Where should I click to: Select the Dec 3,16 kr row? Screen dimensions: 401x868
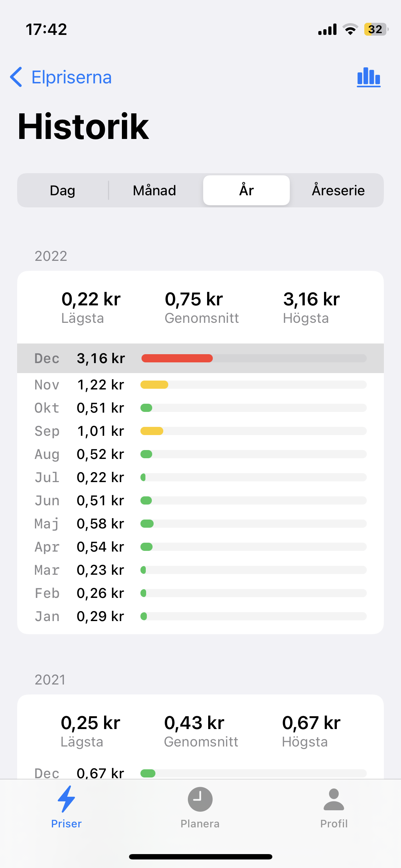click(200, 358)
